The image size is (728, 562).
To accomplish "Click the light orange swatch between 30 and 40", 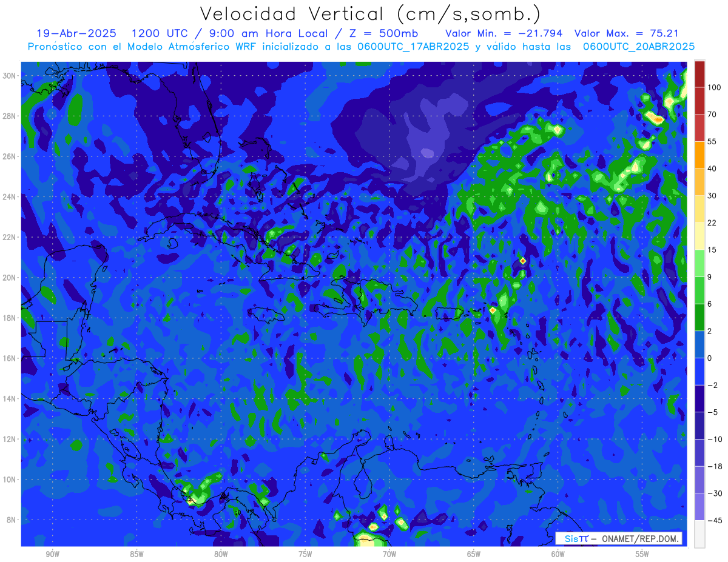I will 699,182.
